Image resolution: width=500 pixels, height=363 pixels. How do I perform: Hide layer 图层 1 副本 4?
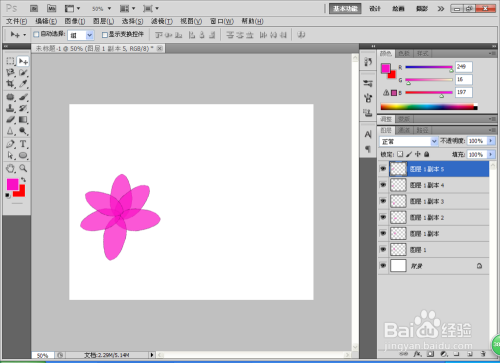coord(383,185)
